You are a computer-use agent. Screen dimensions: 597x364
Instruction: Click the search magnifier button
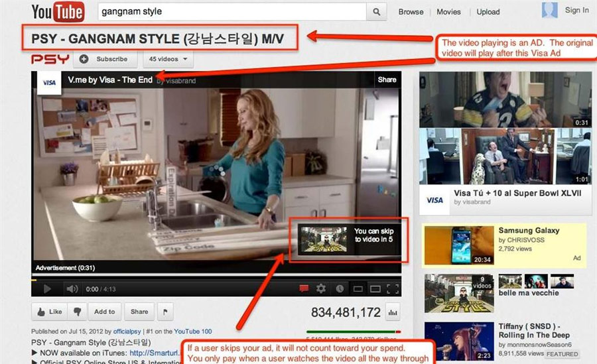(x=377, y=12)
